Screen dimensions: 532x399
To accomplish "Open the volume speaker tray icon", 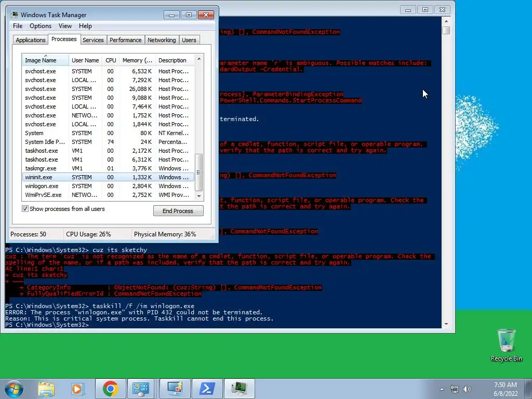I will [467, 389].
